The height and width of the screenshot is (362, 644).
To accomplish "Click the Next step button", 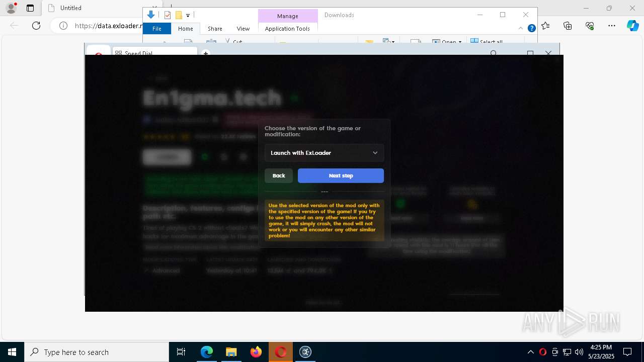I will (341, 175).
